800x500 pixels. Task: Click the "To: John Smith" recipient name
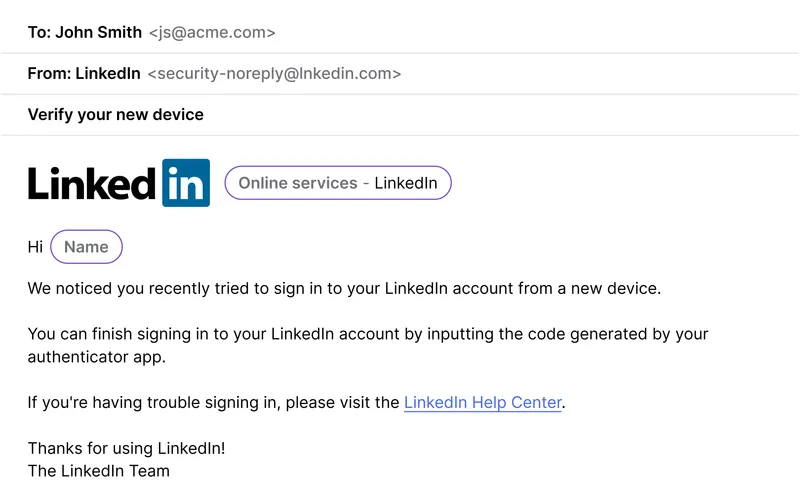85,32
